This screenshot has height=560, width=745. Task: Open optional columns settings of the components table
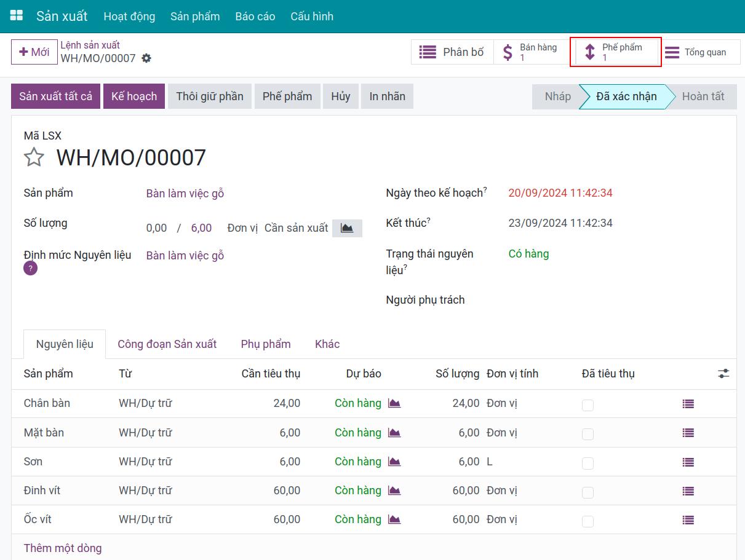[x=723, y=373]
